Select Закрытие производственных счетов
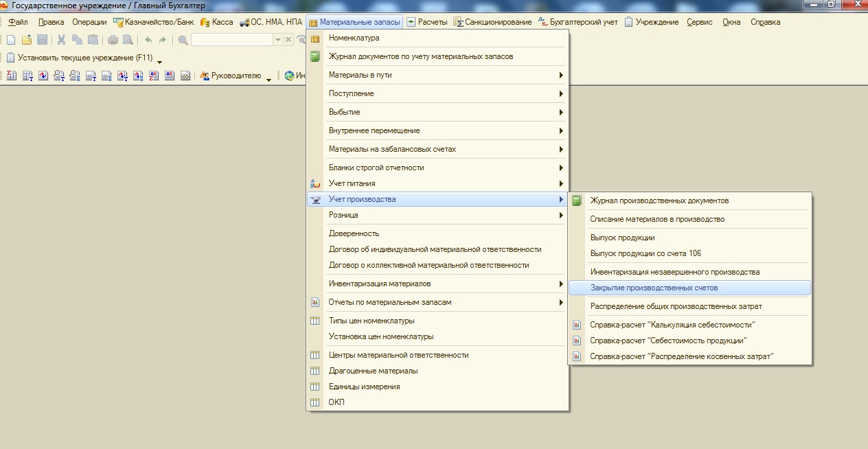This screenshot has height=449, width=868. pos(654,288)
